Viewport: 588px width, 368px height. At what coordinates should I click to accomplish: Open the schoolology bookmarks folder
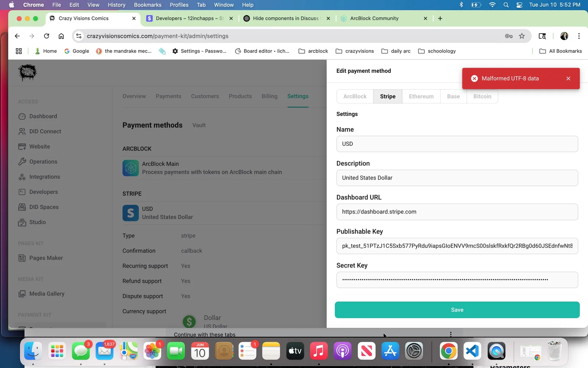[x=437, y=51]
